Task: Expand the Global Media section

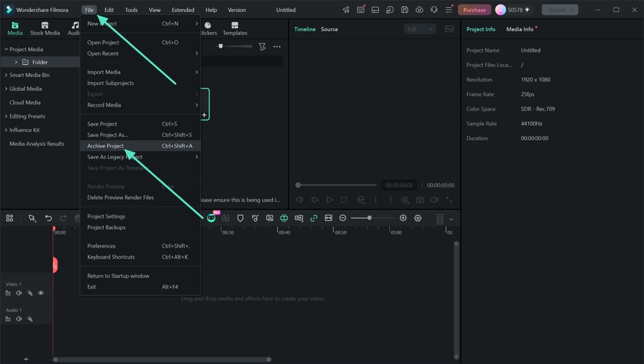Action: click(x=6, y=89)
